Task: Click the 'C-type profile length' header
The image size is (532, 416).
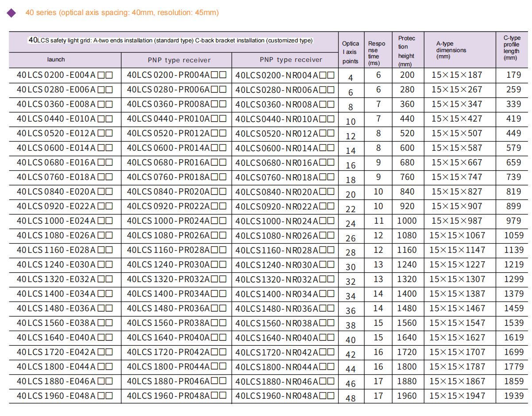Action: (512, 48)
